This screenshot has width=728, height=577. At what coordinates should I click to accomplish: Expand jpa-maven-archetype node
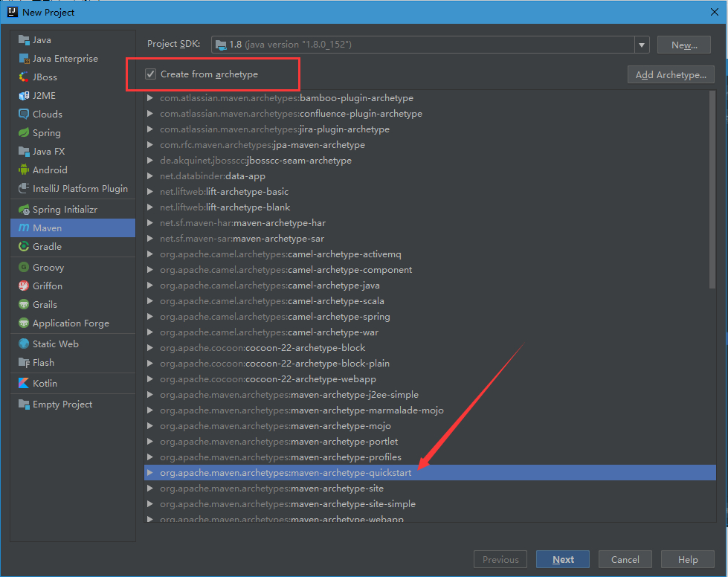[150, 145]
